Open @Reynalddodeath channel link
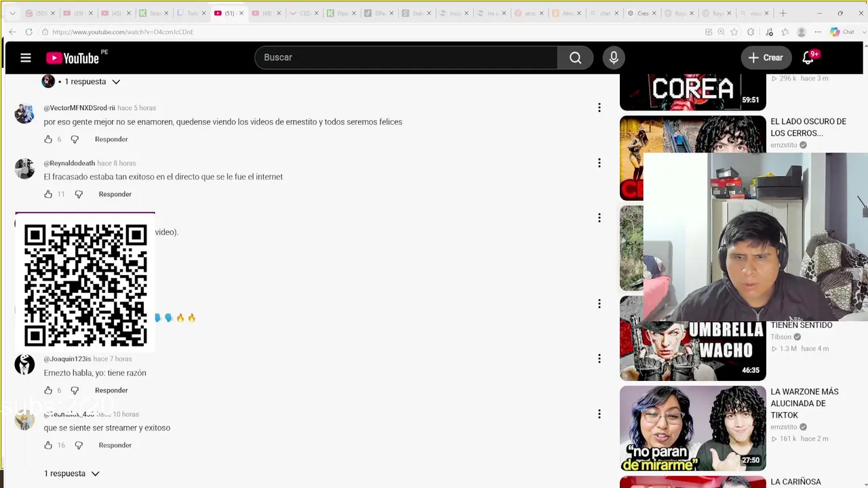The height and width of the screenshot is (488, 868). tap(69, 163)
